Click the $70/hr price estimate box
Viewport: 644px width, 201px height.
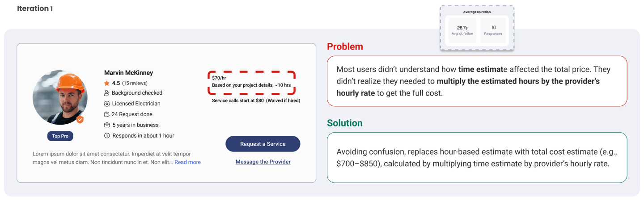pyautogui.click(x=251, y=82)
